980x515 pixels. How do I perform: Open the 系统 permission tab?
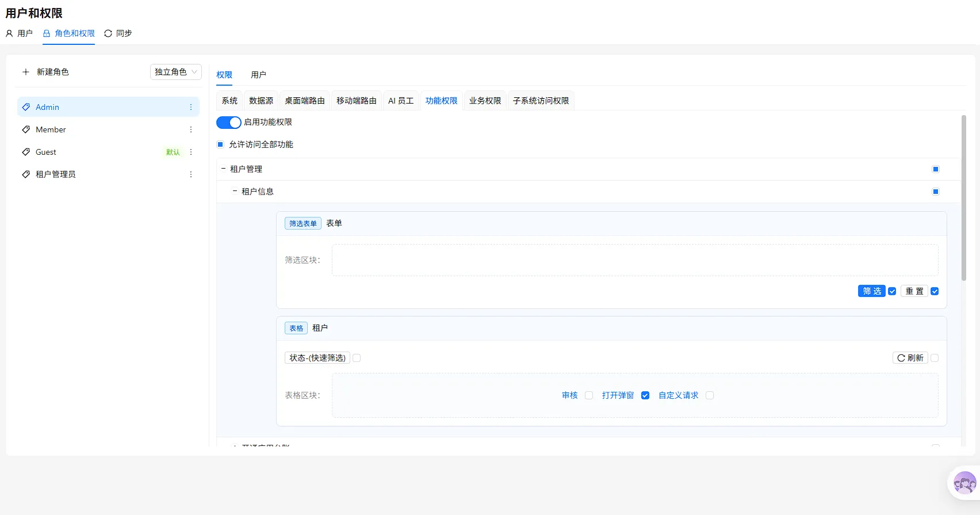pyautogui.click(x=229, y=101)
